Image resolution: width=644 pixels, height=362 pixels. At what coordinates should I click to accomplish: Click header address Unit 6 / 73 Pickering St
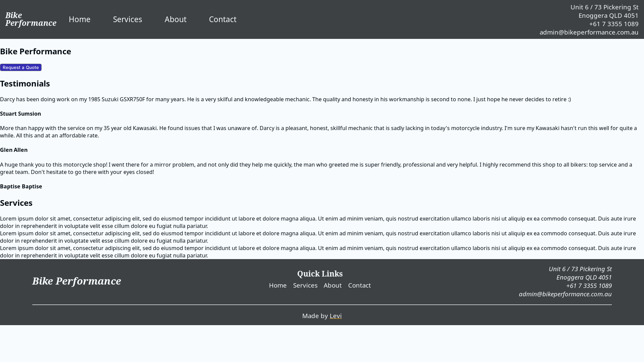604,7
